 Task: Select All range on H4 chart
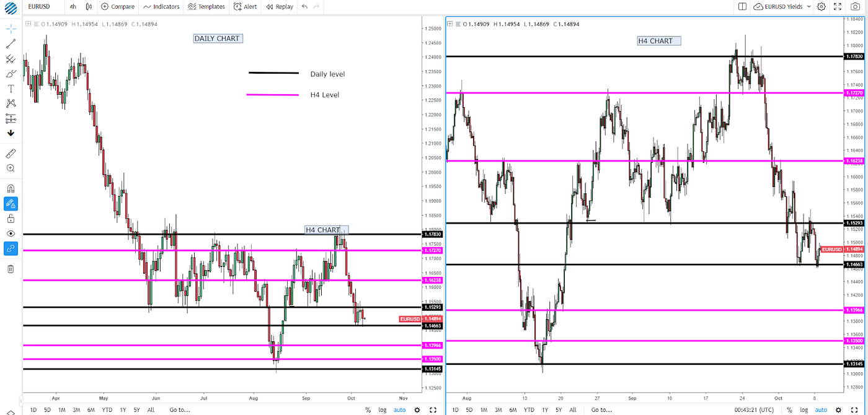pos(573,409)
